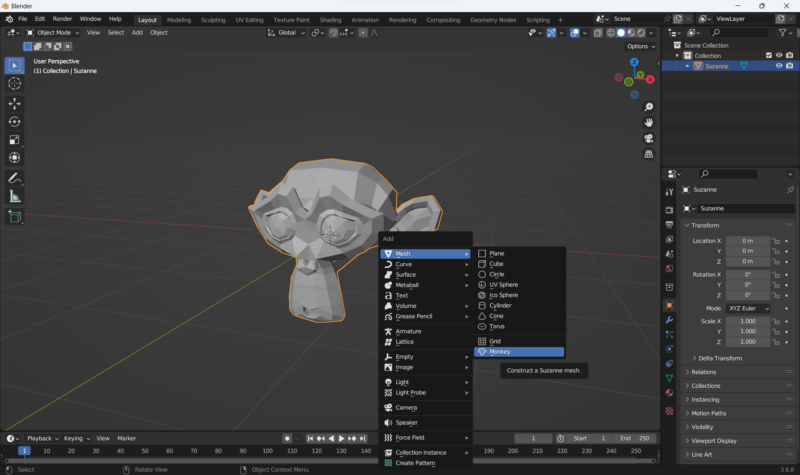Click the Select menu in viewport header
Image resolution: width=800 pixels, height=475 pixels.
pos(116,33)
